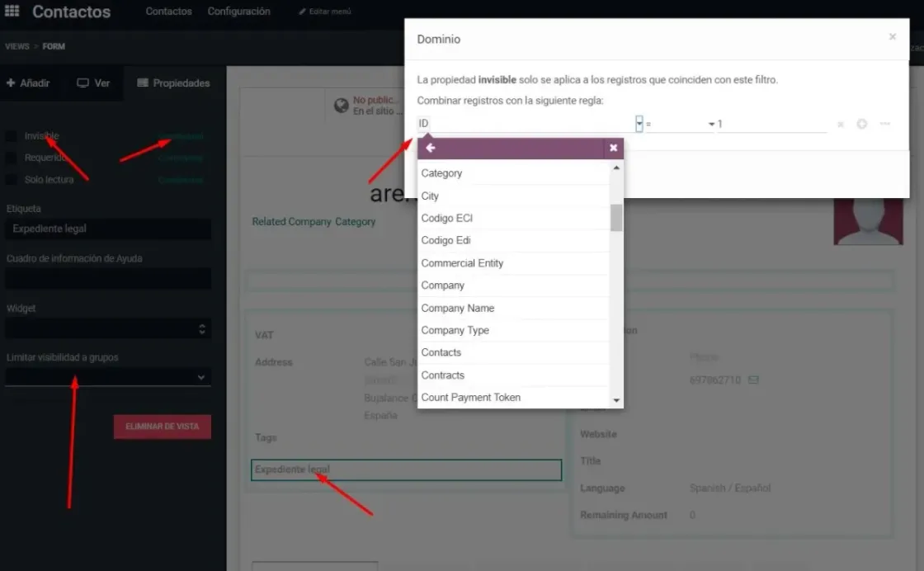Open the apps grid menu icon
Screen dimensions: 924x571
pyautogui.click(x=12, y=11)
